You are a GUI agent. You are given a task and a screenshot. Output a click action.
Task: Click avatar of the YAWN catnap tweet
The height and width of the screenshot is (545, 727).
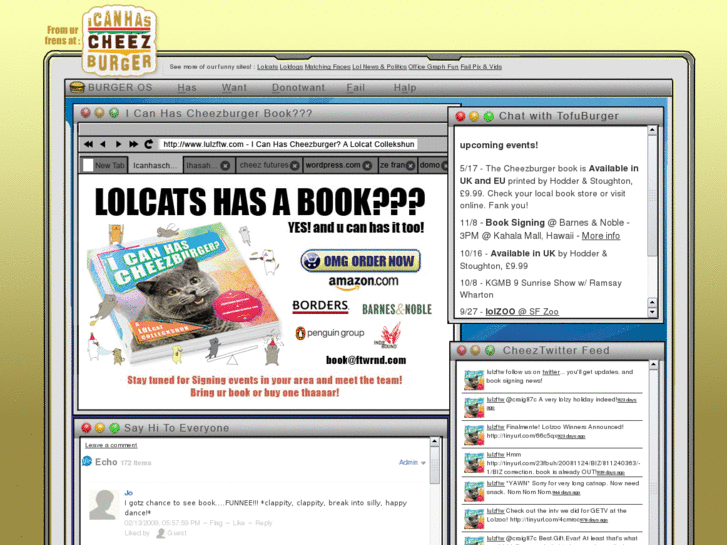pyautogui.click(x=474, y=492)
